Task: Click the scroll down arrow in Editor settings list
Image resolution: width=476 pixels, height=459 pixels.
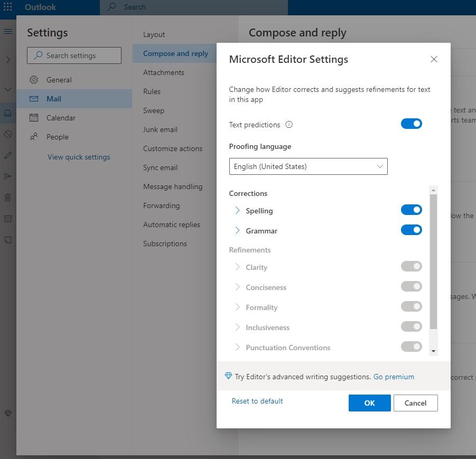Action: pyautogui.click(x=434, y=351)
